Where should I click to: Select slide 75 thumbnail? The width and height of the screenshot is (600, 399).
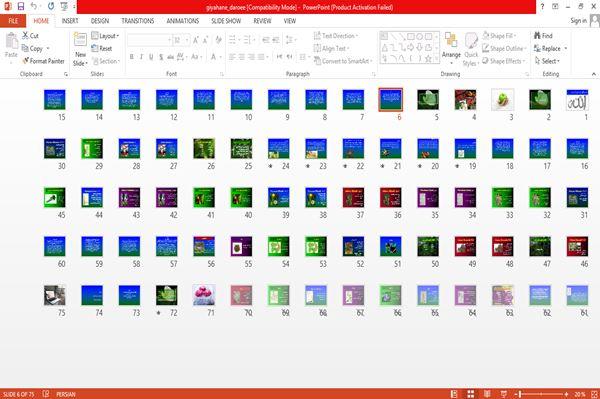point(55,295)
